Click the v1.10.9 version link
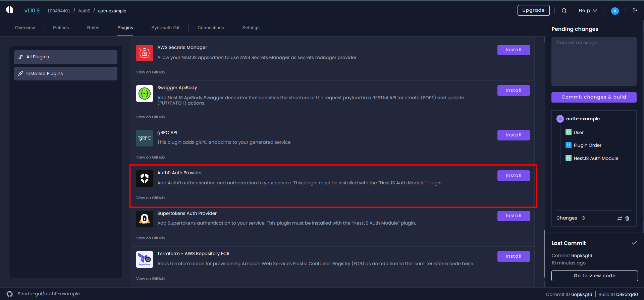644x300 pixels. [32, 11]
